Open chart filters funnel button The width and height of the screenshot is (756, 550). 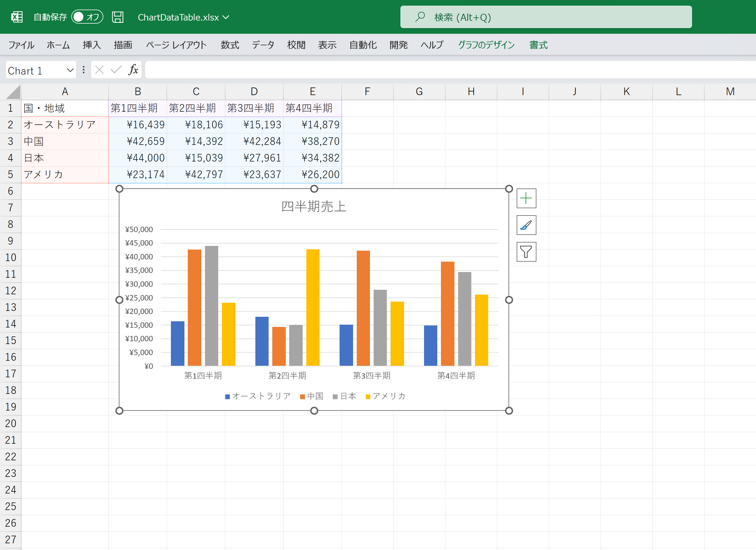(526, 252)
